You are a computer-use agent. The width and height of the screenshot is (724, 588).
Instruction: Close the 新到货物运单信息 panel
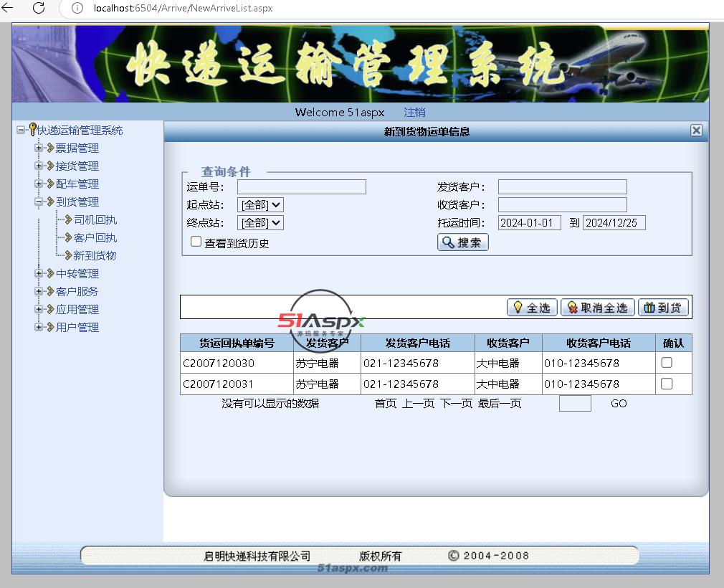[696, 131]
